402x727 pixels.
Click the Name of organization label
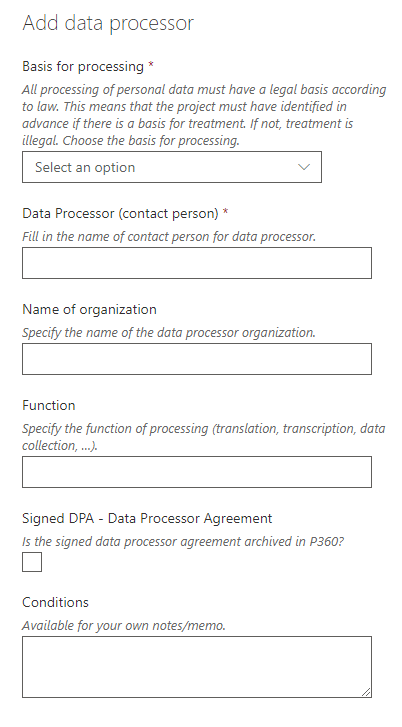click(89, 309)
